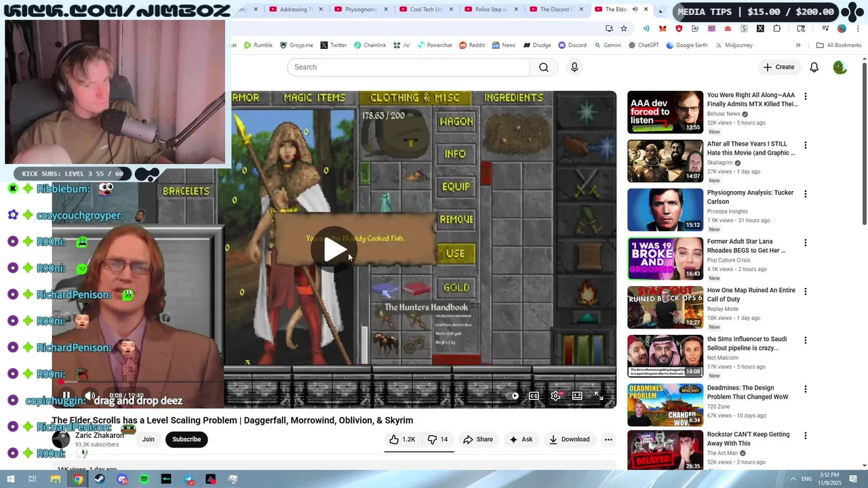Enter fullscreen in the video player
Viewport: 868px width, 488px height.
[599, 396]
